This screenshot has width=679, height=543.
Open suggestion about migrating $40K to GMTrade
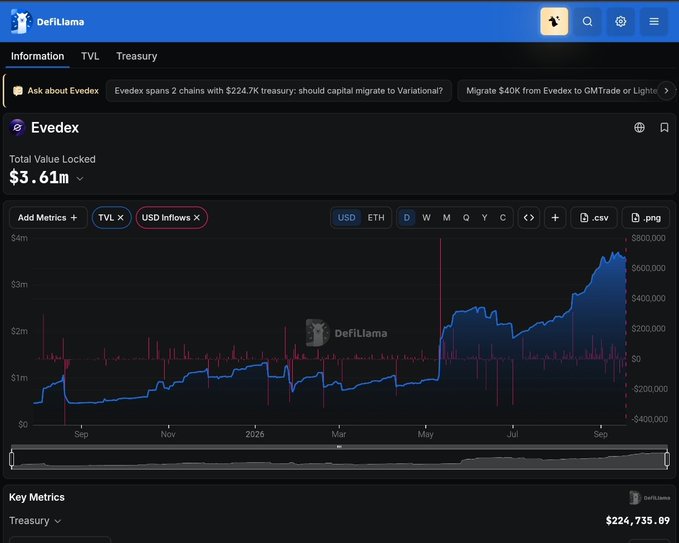point(562,90)
